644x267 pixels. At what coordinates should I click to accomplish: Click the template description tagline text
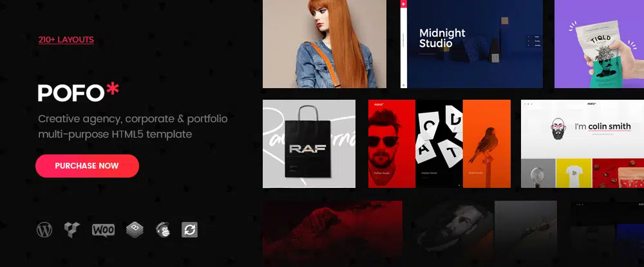point(132,127)
